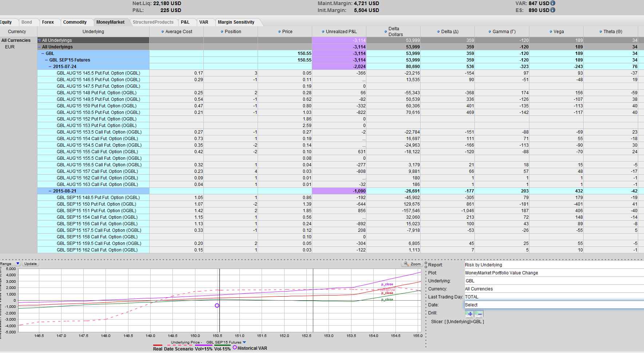
Task: Collapse the 2015-07-24 expiry group
Action: tap(50, 67)
